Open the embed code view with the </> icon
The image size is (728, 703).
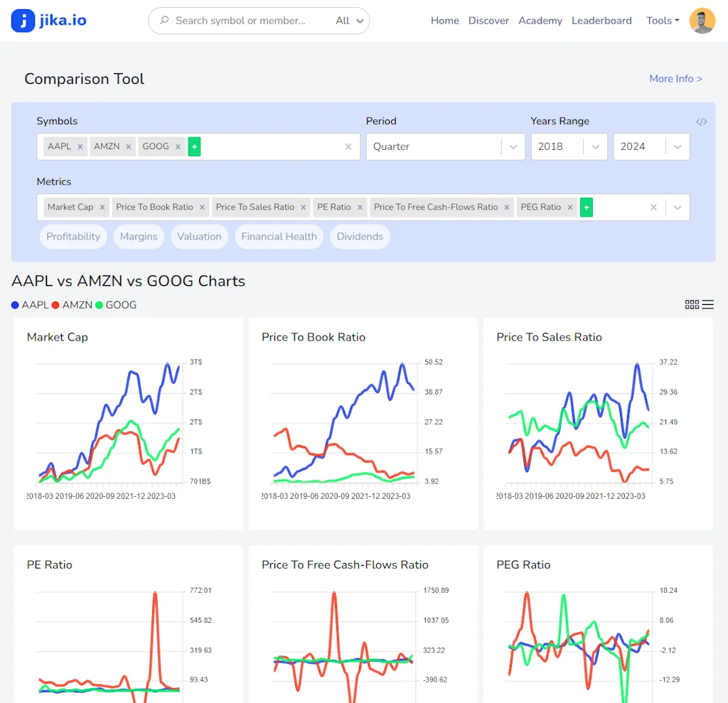pyautogui.click(x=702, y=122)
